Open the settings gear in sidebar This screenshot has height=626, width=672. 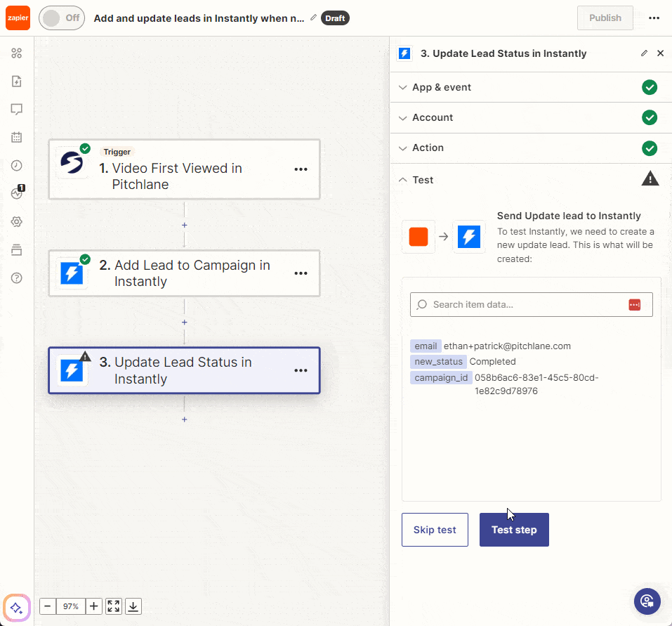pos(16,222)
